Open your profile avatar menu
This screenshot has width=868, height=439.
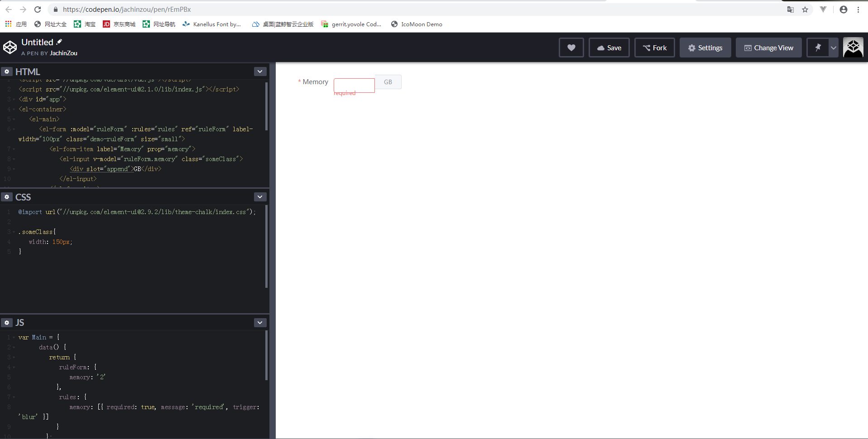pyautogui.click(x=853, y=47)
